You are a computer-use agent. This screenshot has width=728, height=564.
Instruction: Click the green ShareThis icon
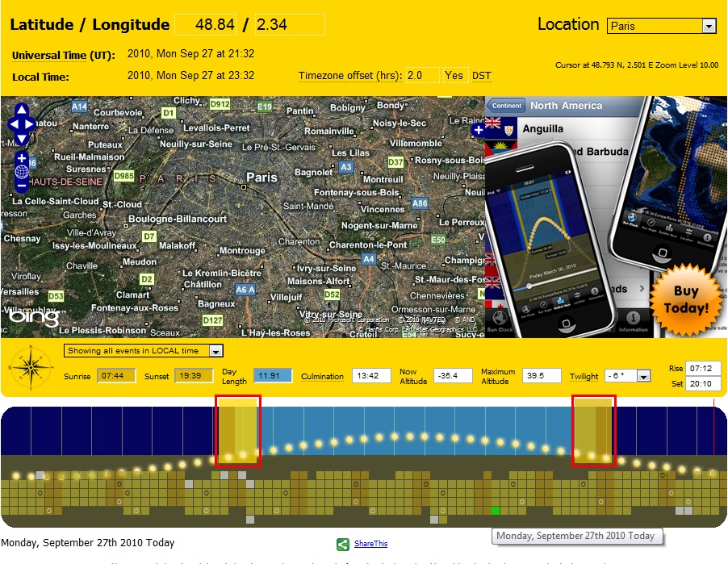(343, 545)
